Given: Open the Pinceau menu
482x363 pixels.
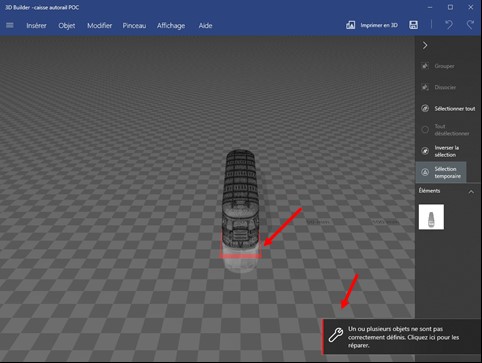Looking at the screenshot, I should (134, 26).
